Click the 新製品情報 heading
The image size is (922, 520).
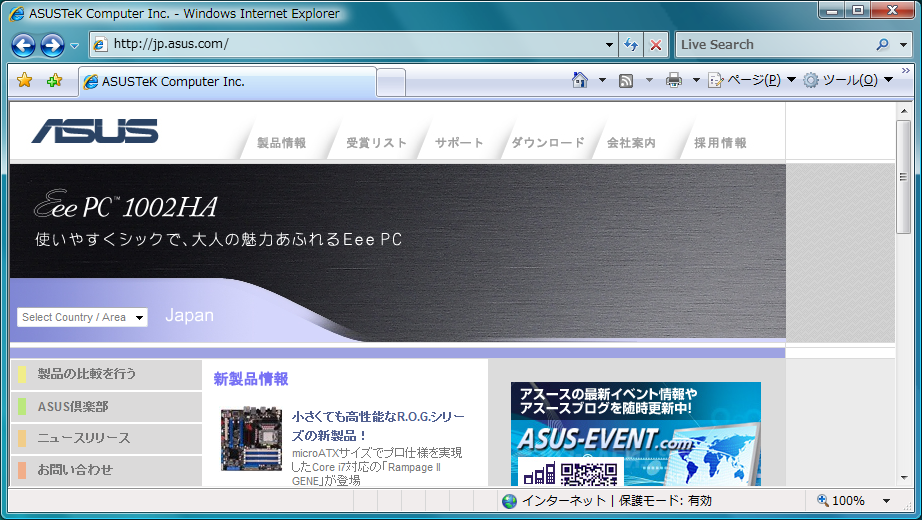click(251, 379)
